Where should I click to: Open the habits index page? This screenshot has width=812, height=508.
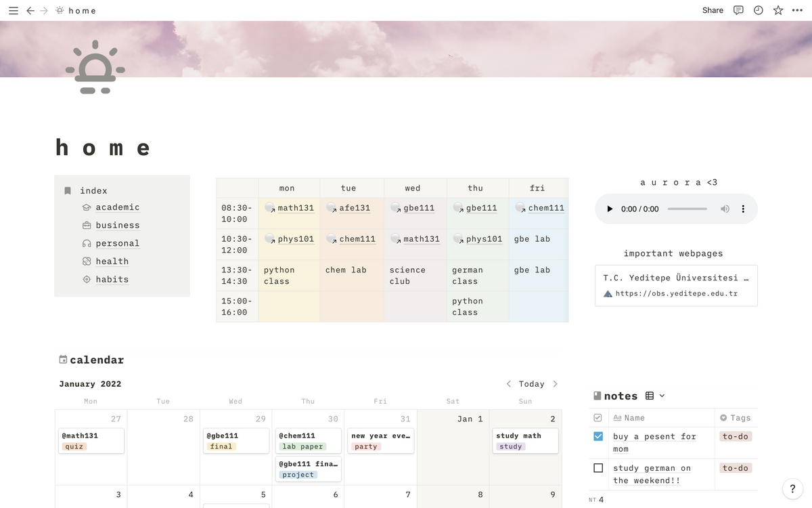click(x=112, y=279)
